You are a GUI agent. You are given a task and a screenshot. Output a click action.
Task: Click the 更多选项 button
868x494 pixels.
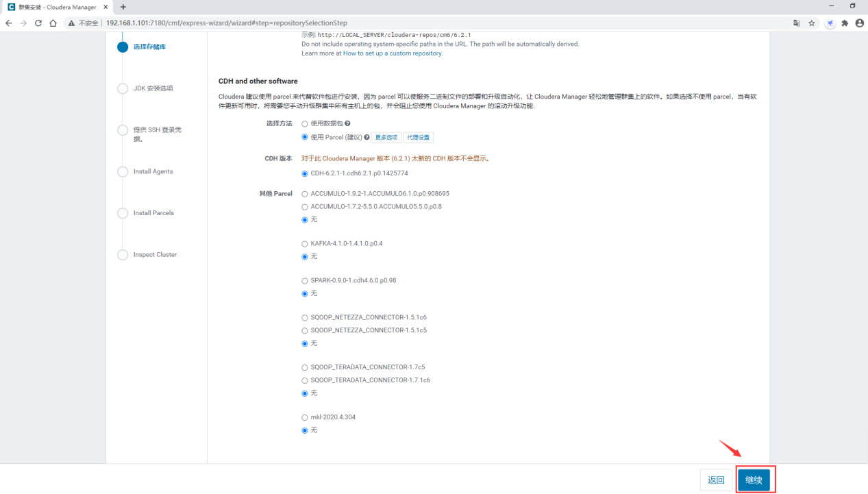386,138
